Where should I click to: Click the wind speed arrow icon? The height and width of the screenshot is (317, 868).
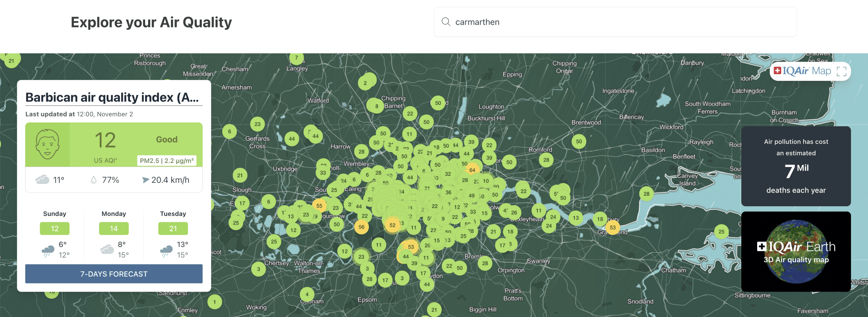pyautogui.click(x=146, y=180)
